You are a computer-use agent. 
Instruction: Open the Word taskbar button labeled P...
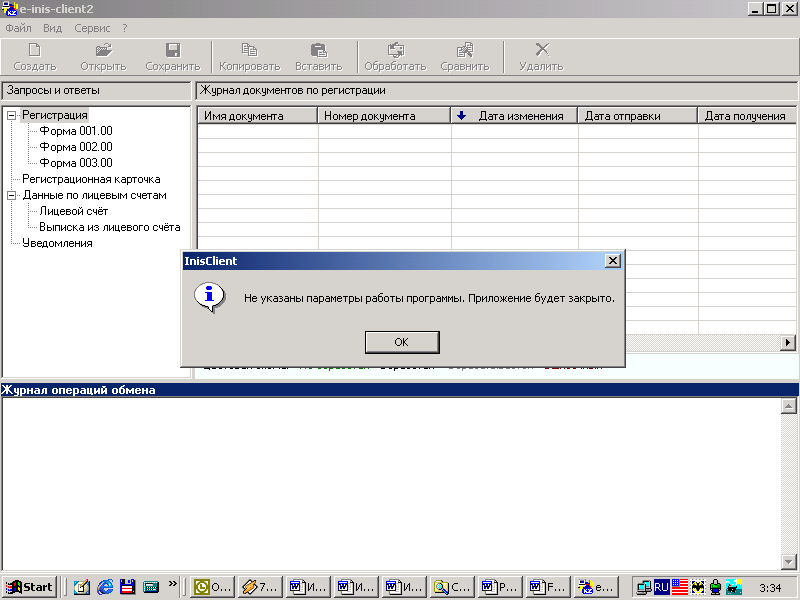click(501, 587)
